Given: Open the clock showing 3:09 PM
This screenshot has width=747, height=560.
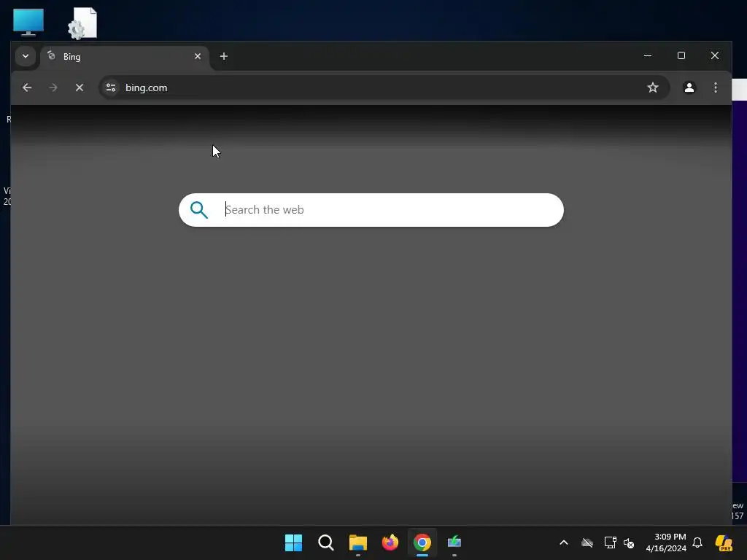Looking at the screenshot, I should click(x=665, y=542).
